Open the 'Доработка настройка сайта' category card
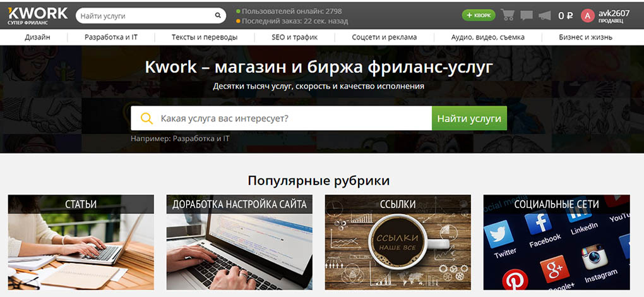Image resolution: width=644 pixels, height=297 pixels. [239, 243]
